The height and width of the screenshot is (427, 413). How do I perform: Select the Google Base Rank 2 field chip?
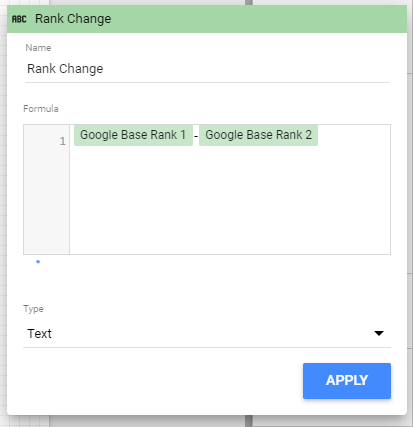tap(258, 135)
